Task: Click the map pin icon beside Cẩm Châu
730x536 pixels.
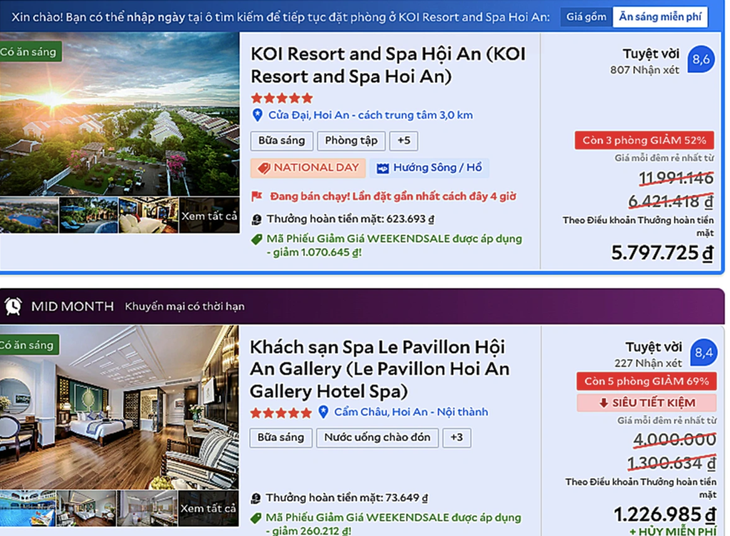Action: pos(323,412)
